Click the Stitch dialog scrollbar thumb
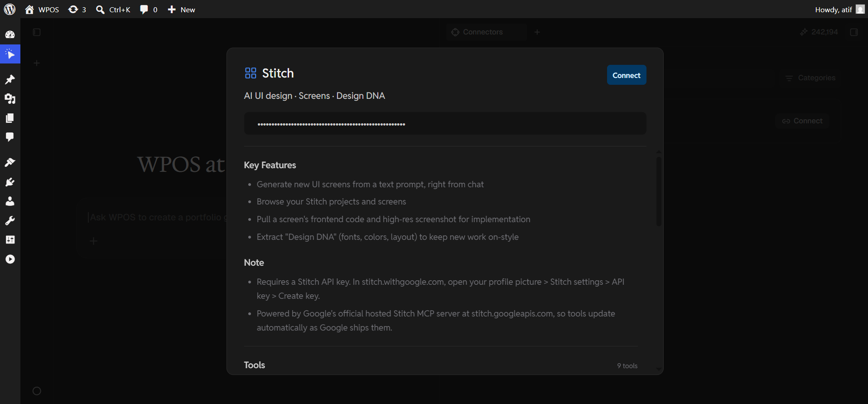Image resolution: width=868 pixels, height=404 pixels. tap(659, 191)
